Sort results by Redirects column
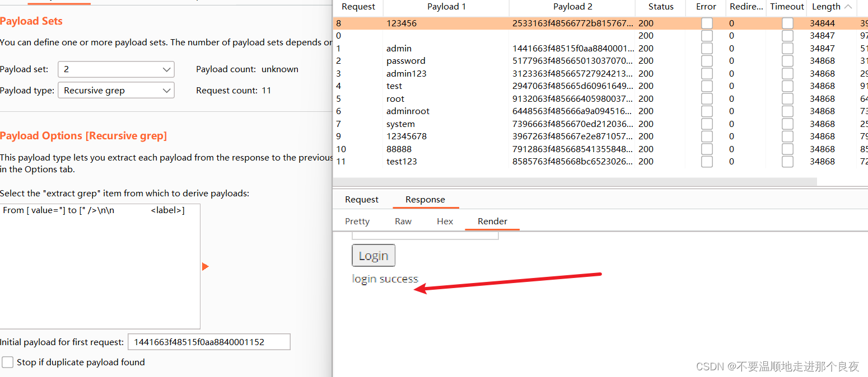Viewport: 868px width, 377px height. tap(746, 7)
